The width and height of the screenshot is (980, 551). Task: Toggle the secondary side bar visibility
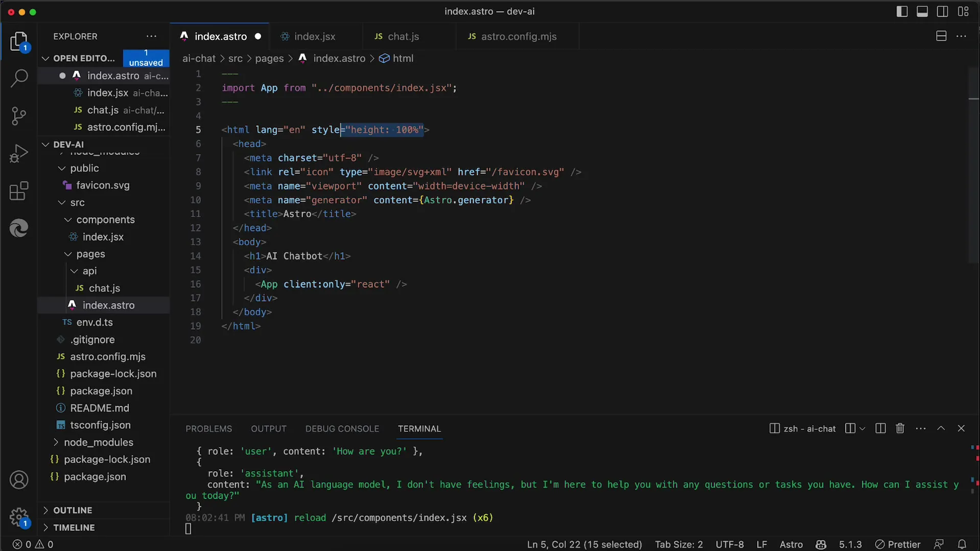pyautogui.click(x=943, y=11)
